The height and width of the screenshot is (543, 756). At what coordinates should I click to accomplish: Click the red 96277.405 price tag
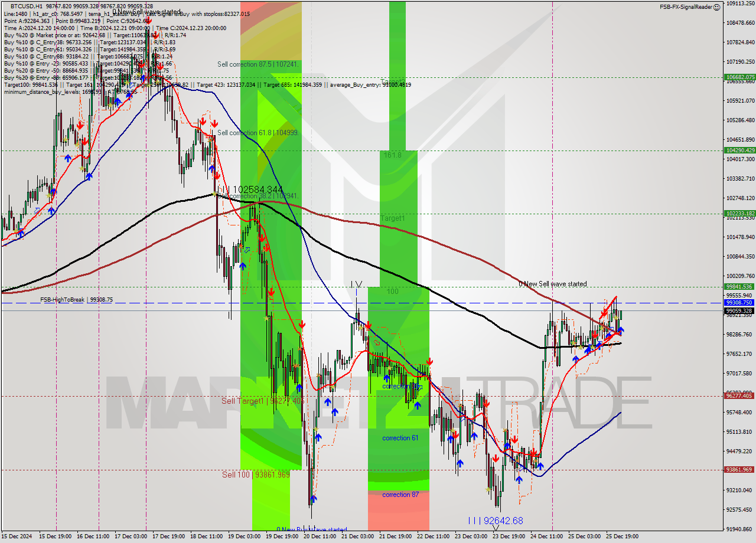739,396
